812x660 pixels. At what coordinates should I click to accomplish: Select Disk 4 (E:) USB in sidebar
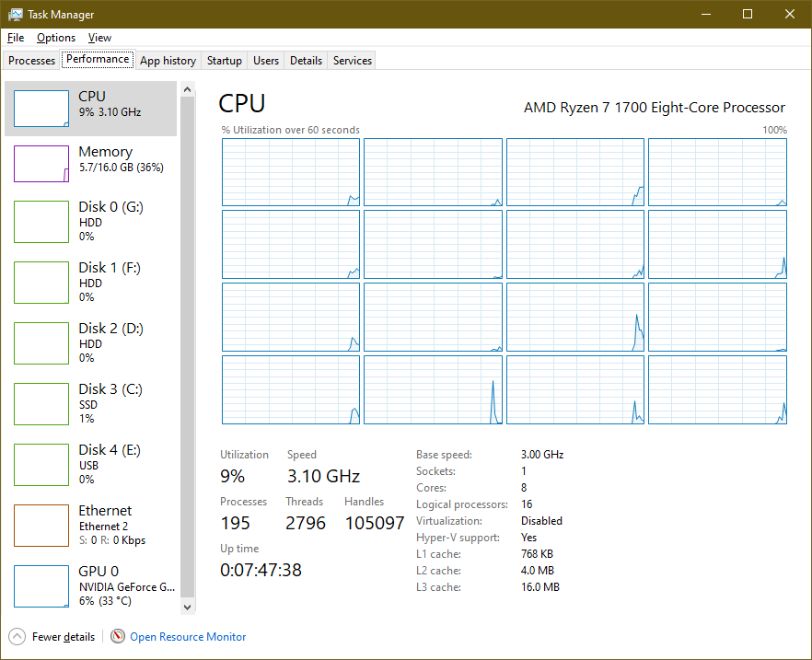click(90, 464)
